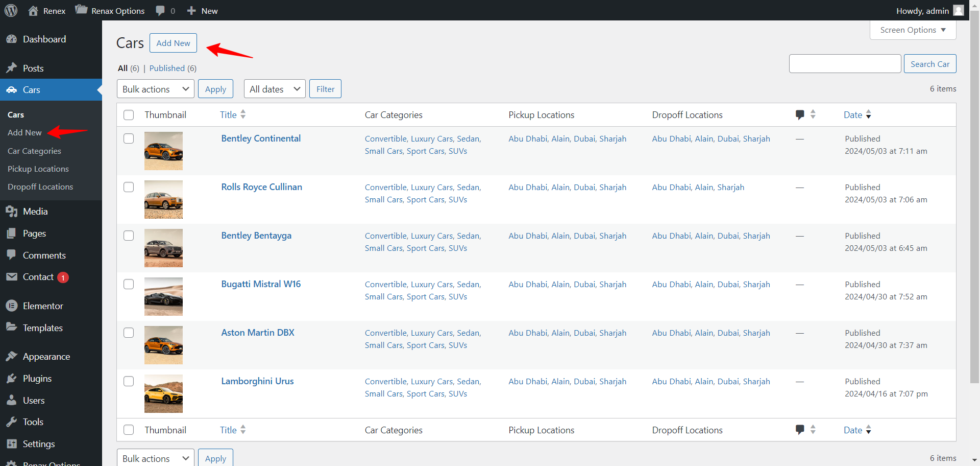Select the Published (6) filter tab

click(x=173, y=68)
